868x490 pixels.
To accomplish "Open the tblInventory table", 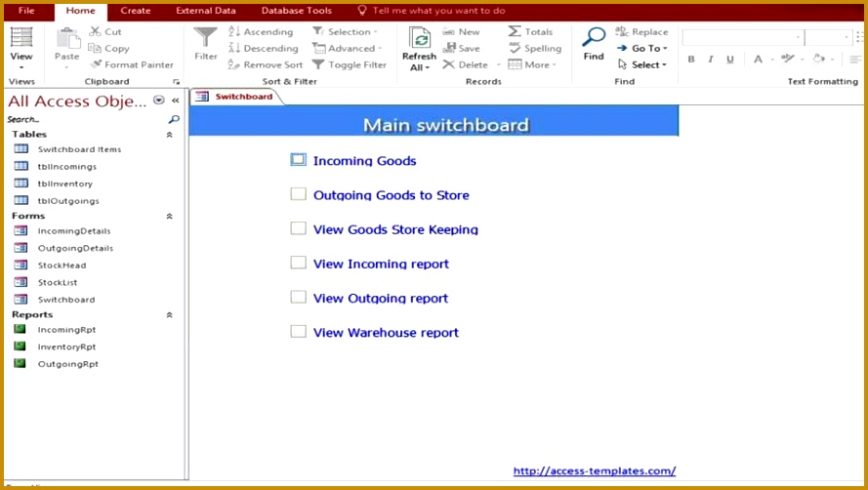I will click(x=64, y=184).
